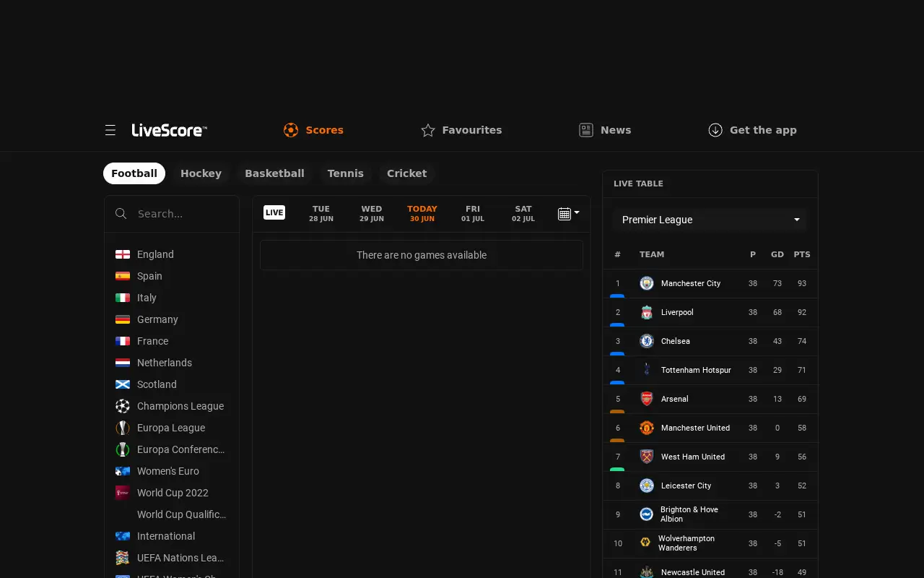Click the News newspaper icon
The height and width of the screenshot is (578, 924).
(x=586, y=130)
